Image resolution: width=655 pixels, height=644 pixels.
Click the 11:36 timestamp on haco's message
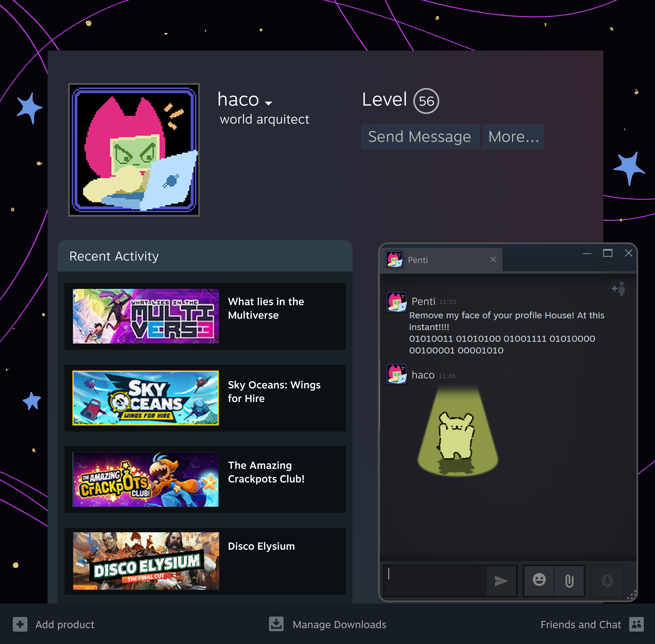[x=447, y=376]
